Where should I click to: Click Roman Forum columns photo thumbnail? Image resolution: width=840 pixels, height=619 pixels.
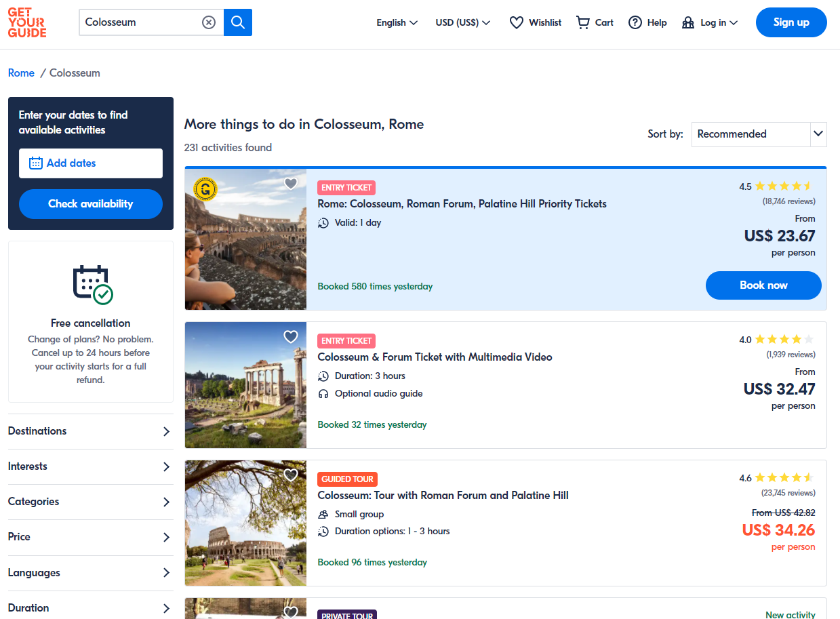pyautogui.click(x=245, y=385)
